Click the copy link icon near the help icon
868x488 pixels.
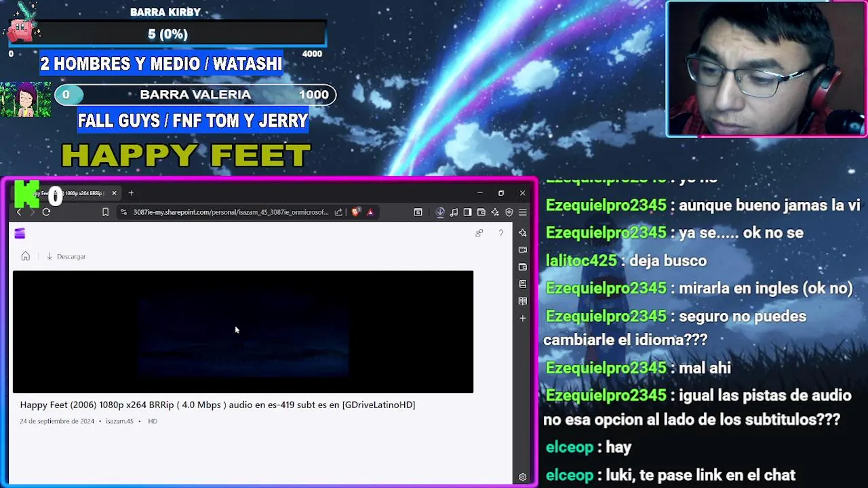point(479,233)
